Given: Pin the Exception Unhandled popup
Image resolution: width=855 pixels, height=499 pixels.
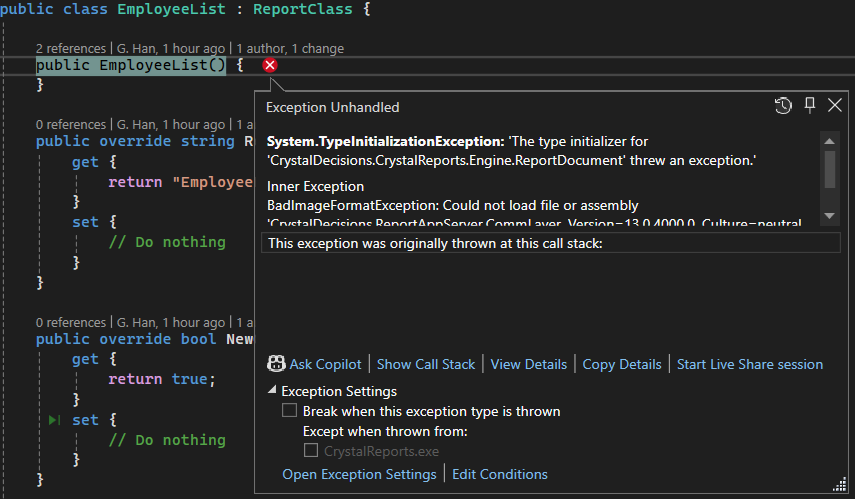Looking at the screenshot, I should [x=810, y=106].
